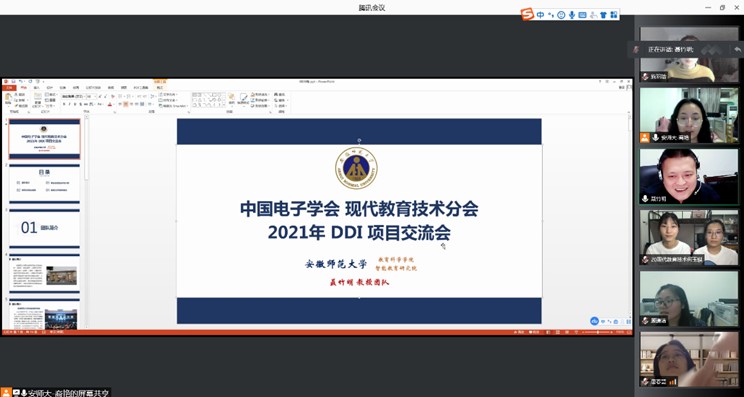
Task: Click the font color red A button
Action: coord(109,104)
